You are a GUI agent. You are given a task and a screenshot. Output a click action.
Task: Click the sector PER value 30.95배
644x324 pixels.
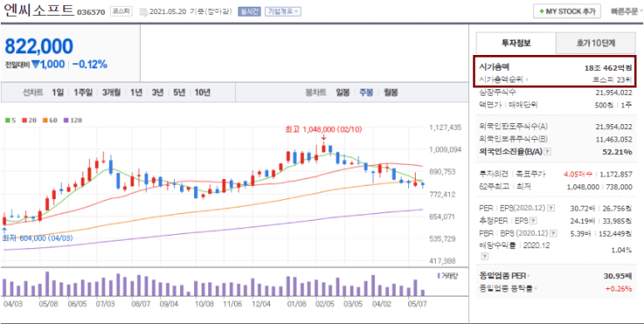click(618, 276)
